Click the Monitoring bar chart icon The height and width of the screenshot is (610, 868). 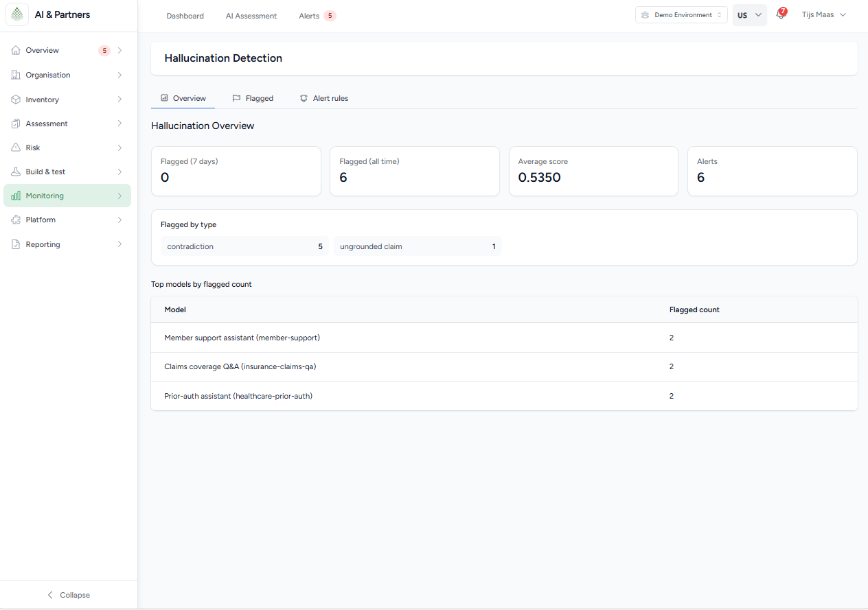click(x=16, y=196)
